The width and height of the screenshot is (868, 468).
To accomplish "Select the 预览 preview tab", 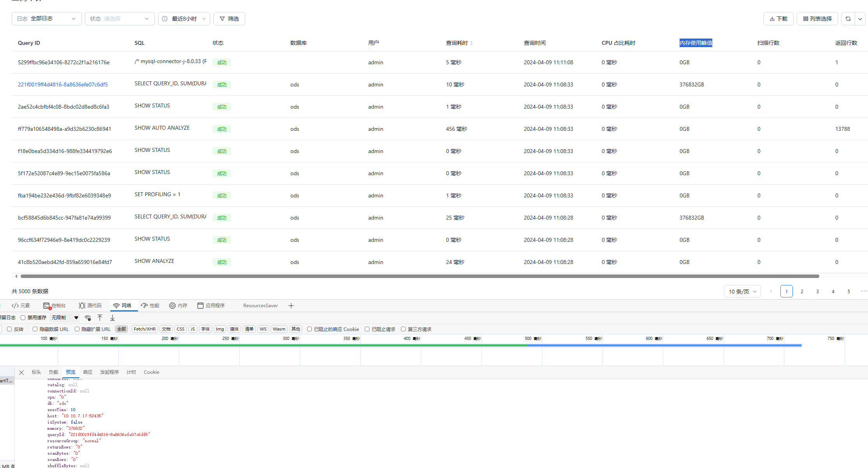I will (x=70, y=372).
